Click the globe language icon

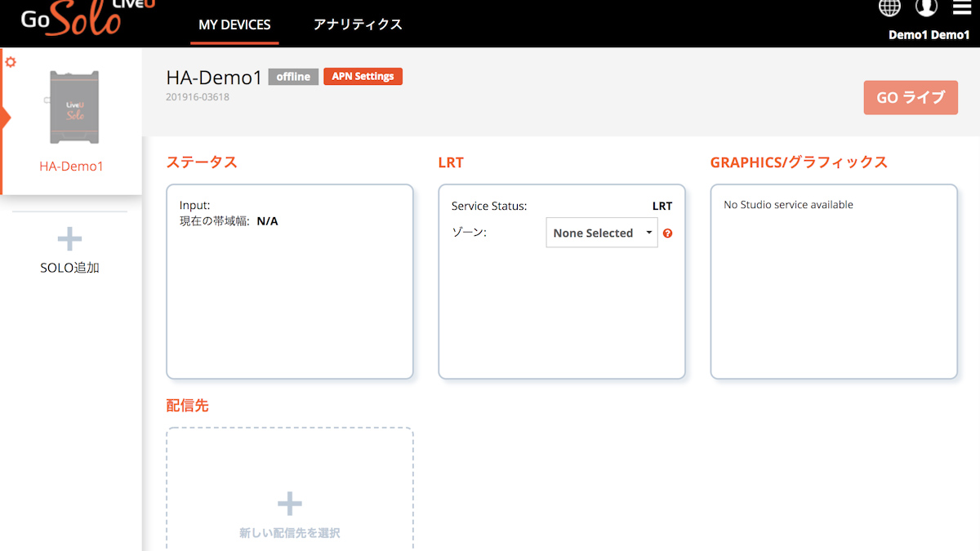(889, 7)
